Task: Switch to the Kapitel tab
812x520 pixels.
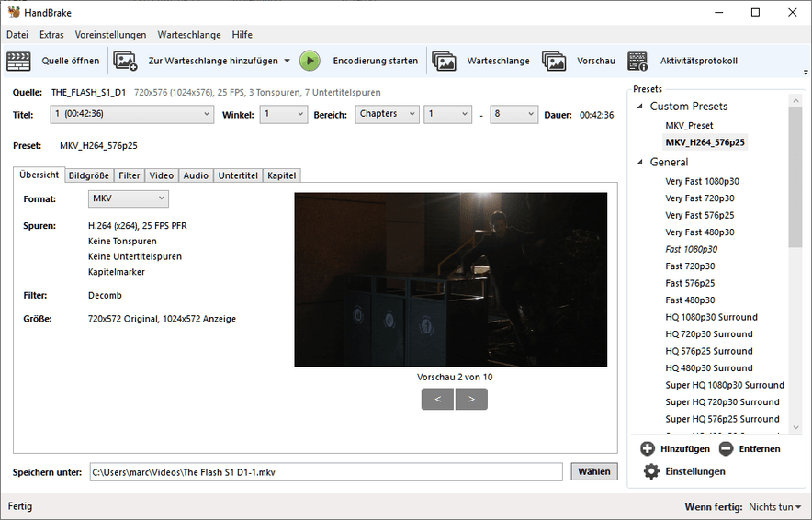Action: point(282,175)
